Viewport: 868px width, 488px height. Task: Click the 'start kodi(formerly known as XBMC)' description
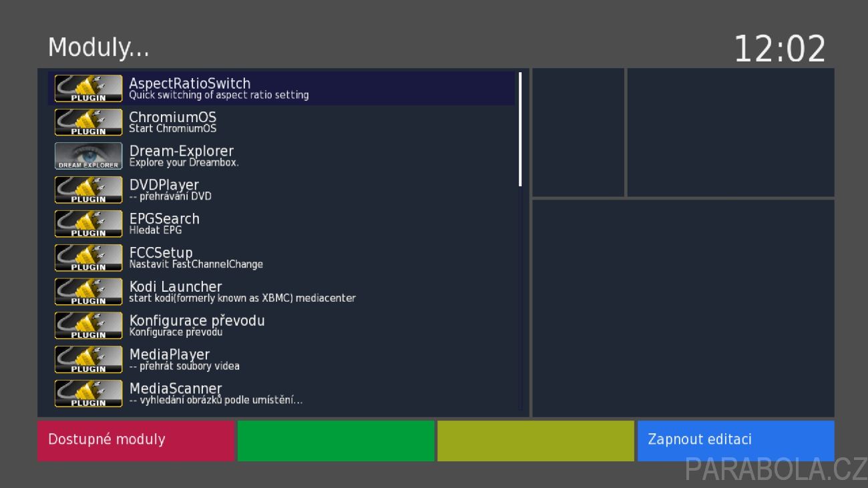pyautogui.click(x=242, y=298)
